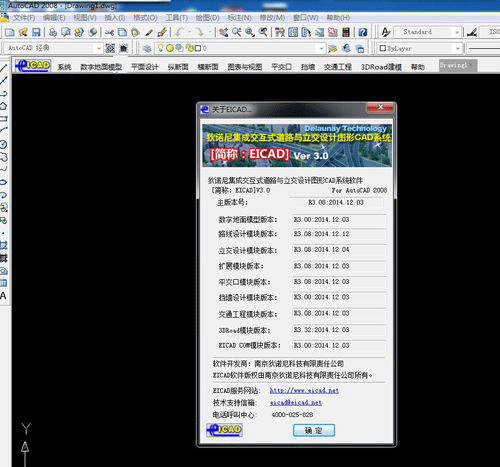The image size is (500, 467).
Task: Open the 平面设计 EICAD menu
Action: coord(145,67)
